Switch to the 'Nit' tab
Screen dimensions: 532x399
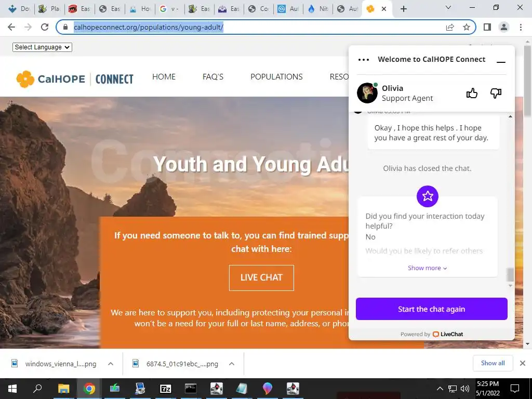tap(318, 9)
